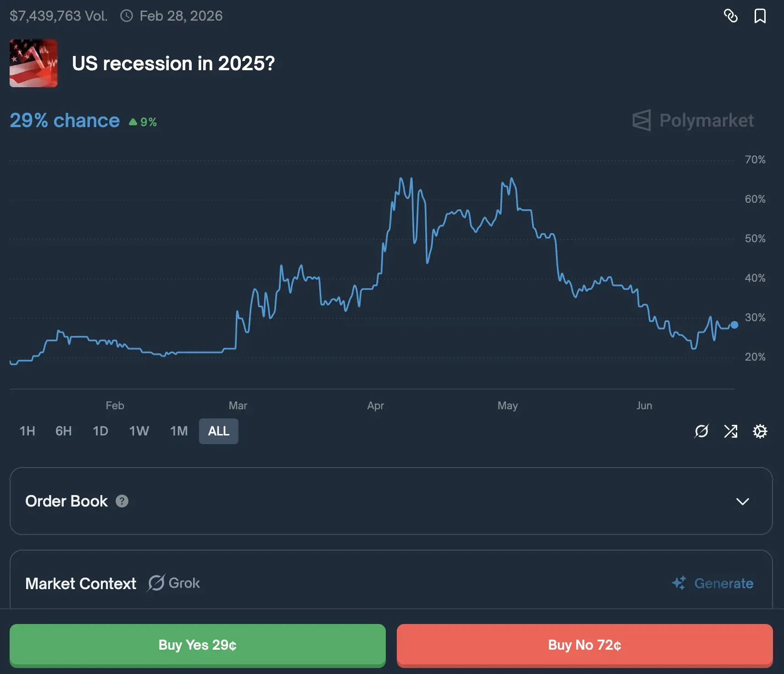Switch chart to 1H timeframe

[x=27, y=431]
